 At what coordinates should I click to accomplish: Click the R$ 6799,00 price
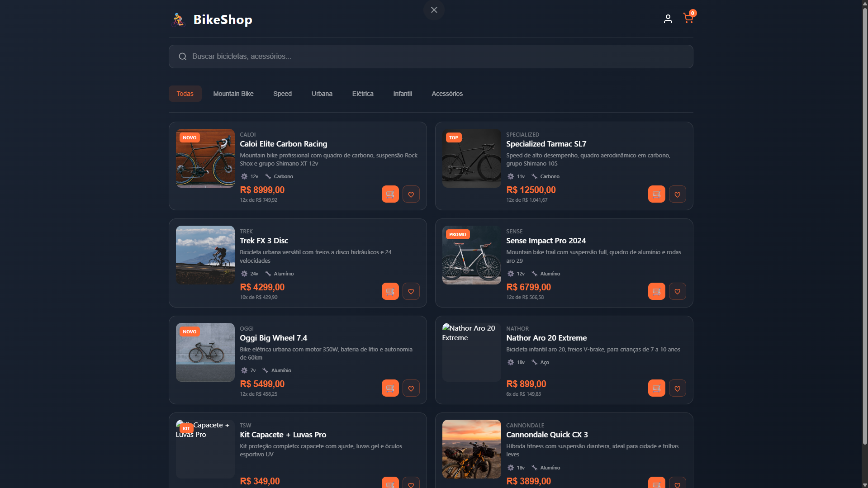click(x=529, y=287)
